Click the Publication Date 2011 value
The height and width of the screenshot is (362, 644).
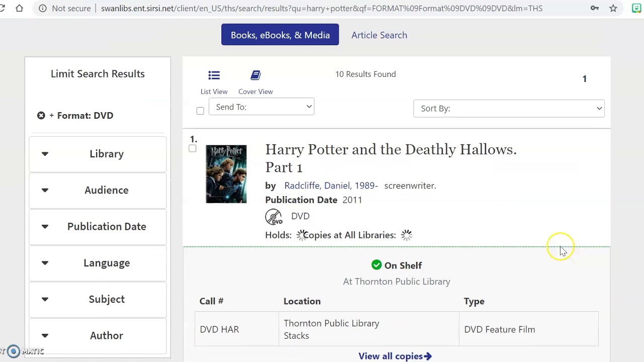tap(352, 200)
